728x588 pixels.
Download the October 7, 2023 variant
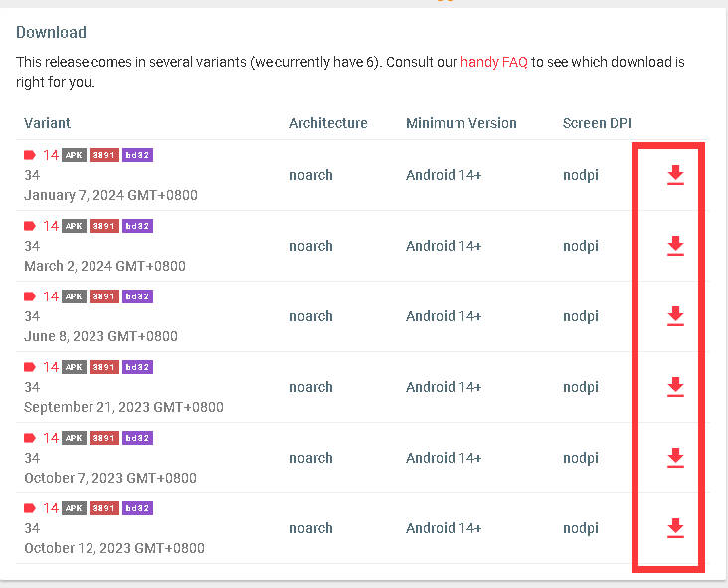[x=675, y=458]
